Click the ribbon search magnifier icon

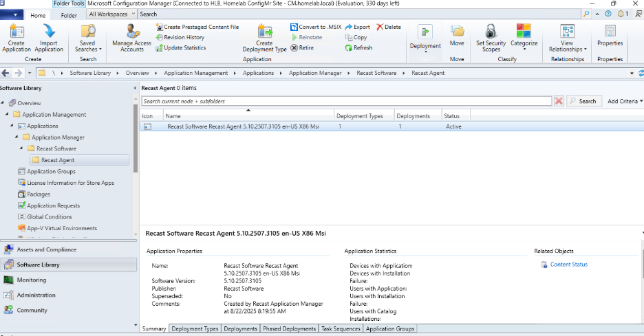tap(586, 14)
